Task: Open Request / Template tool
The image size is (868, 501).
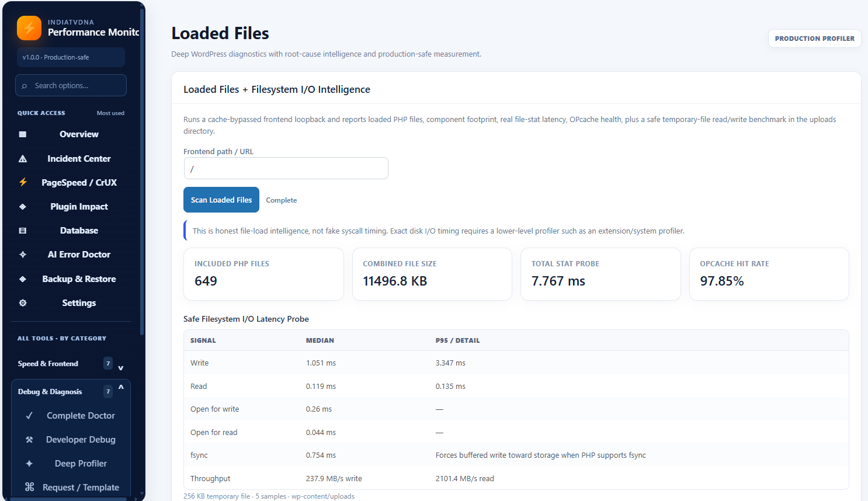Action: 71,487
